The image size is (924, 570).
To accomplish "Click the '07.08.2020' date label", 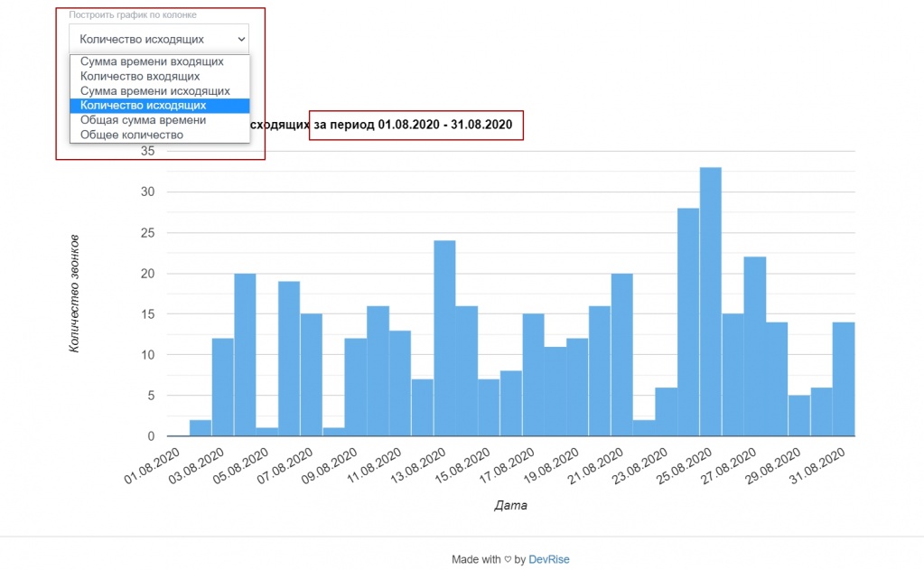I will (285, 466).
